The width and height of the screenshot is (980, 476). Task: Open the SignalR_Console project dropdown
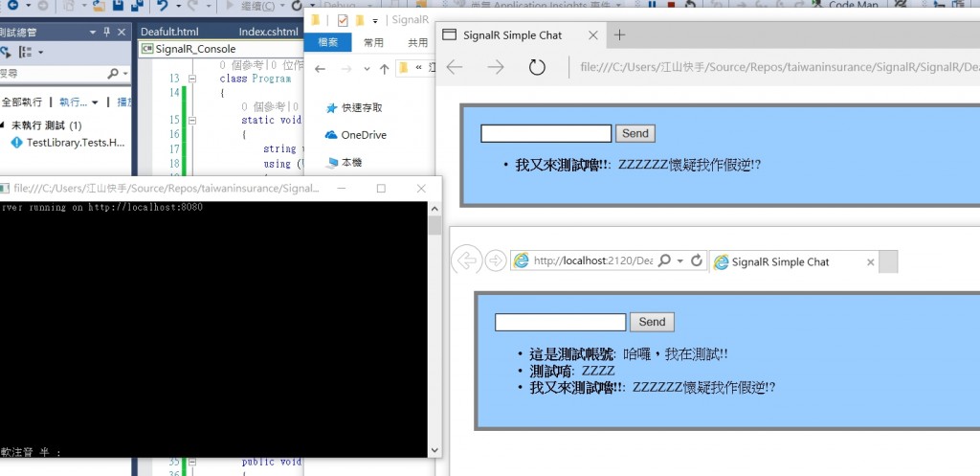[222, 49]
